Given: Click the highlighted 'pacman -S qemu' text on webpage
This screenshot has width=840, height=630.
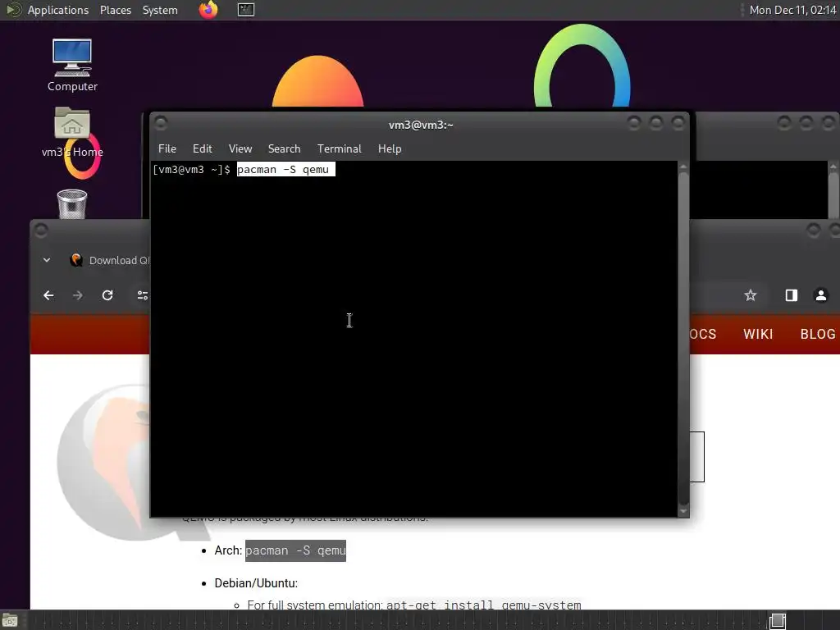Looking at the screenshot, I should 295,550.
